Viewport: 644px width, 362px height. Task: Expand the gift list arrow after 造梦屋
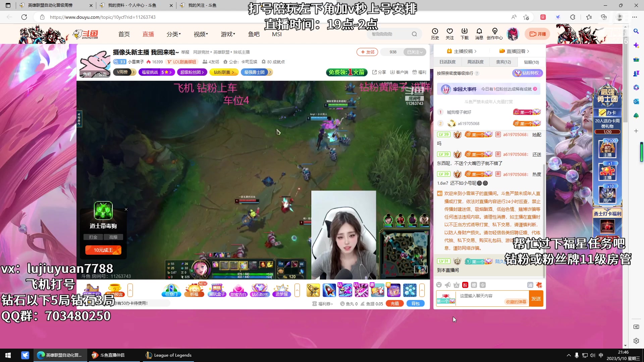(x=297, y=290)
